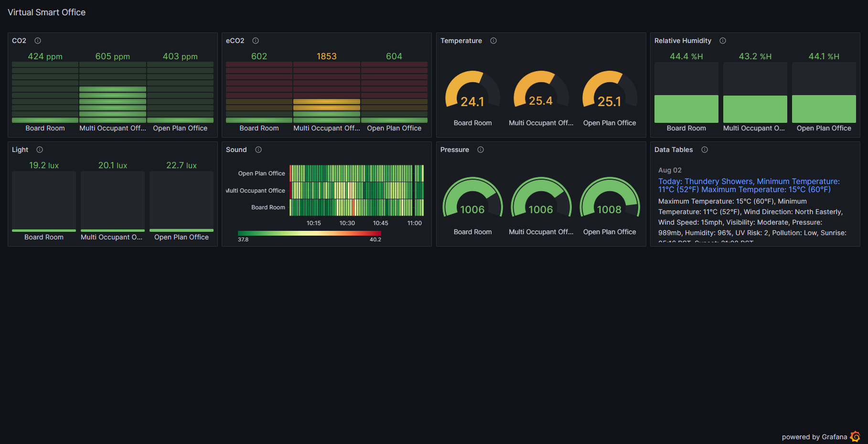Click the 10:30 sound time axis label

click(347, 223)
